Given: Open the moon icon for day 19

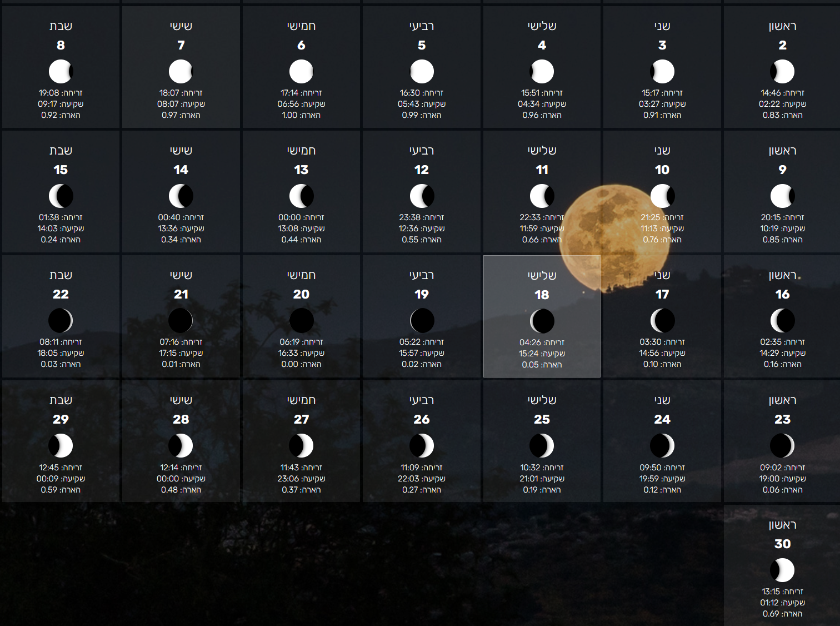Looking at the screenshot, I should tap(422, 321).
